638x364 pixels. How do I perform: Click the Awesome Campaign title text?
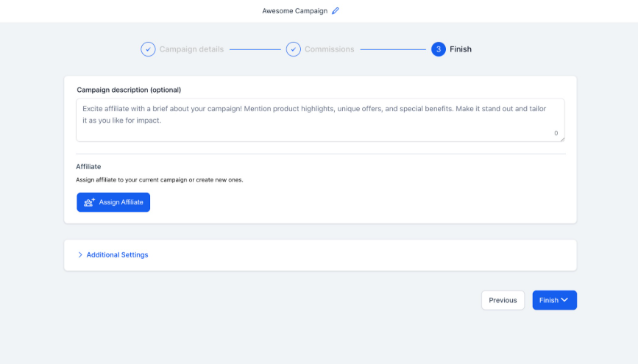tap(294, 11)
